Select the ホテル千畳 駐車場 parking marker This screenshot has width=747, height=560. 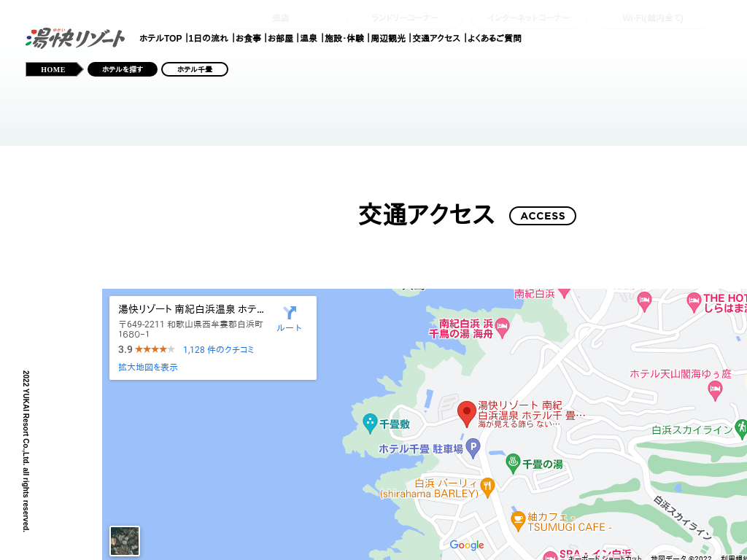click(473, 448)
